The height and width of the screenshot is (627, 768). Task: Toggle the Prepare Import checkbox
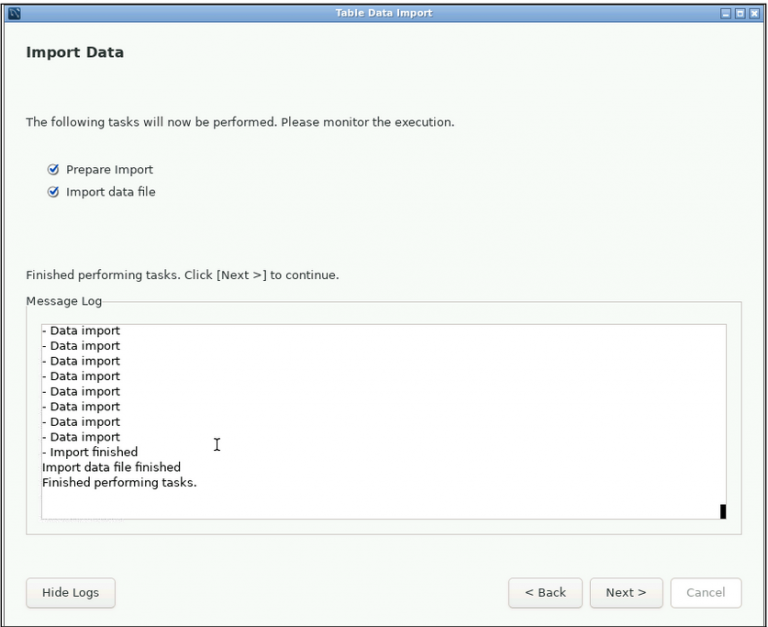pyautogui.click(x=53, y=170)
